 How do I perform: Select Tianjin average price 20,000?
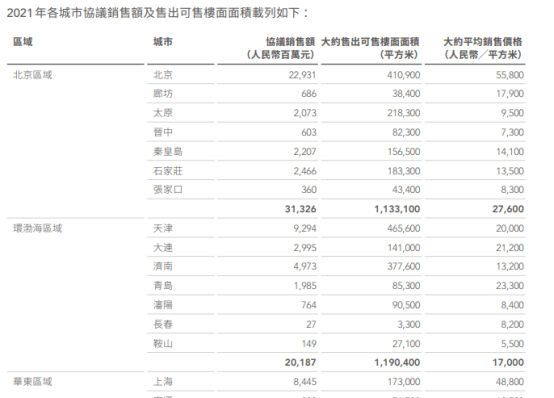(510, 228)
